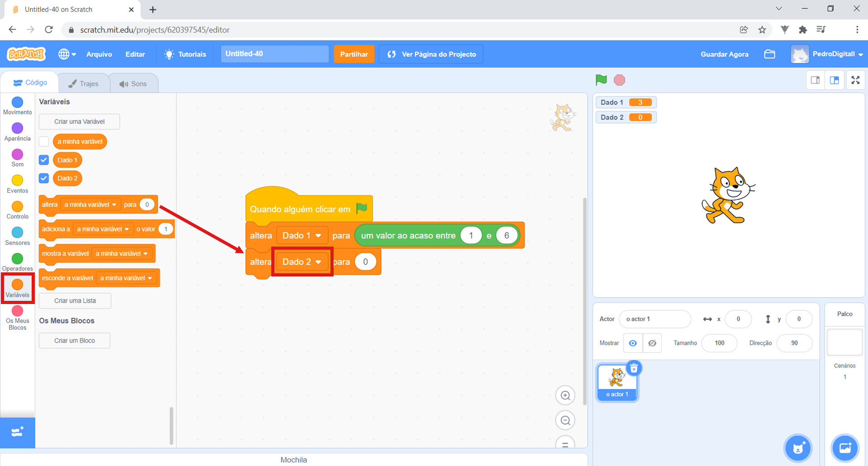
Task: Click the add extension button
Action: click(17, 432)
